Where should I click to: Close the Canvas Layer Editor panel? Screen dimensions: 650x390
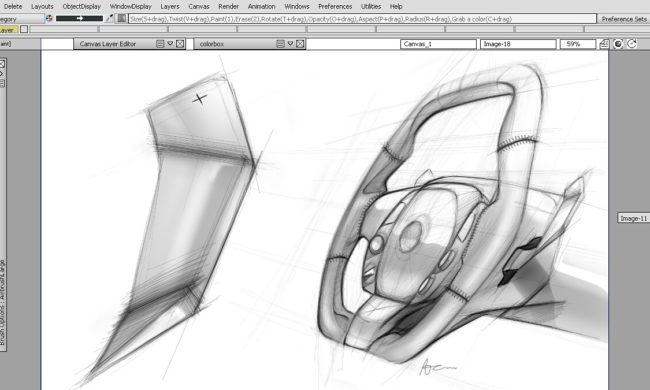tap(180, 44)
